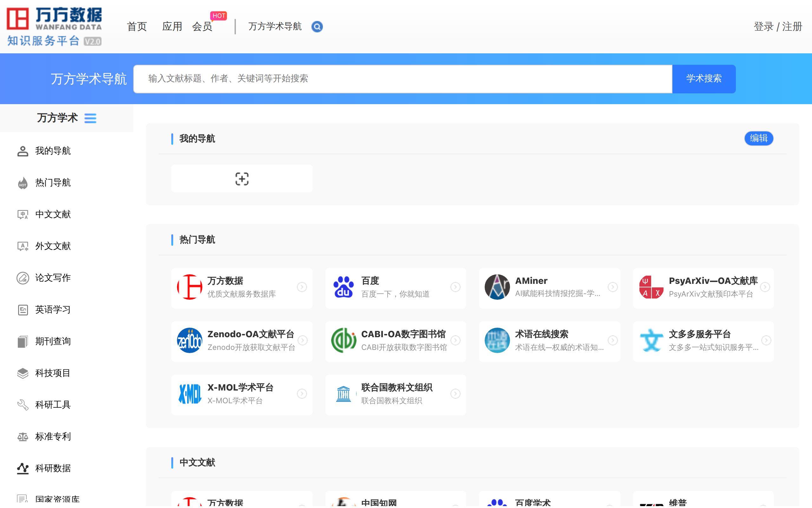
Task: Click the 中国知网 card at the bottom
Action: 396,499
